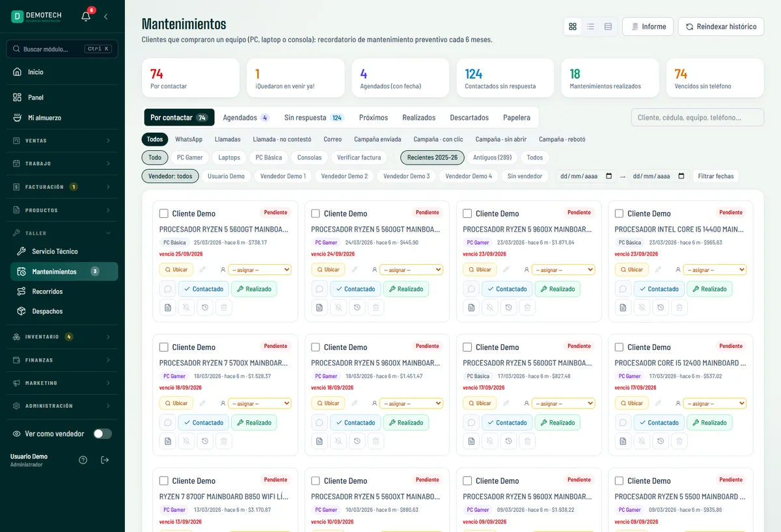
Task: Check the box on the $965,63 Cliente Demo card
Action: click(619, 213)
